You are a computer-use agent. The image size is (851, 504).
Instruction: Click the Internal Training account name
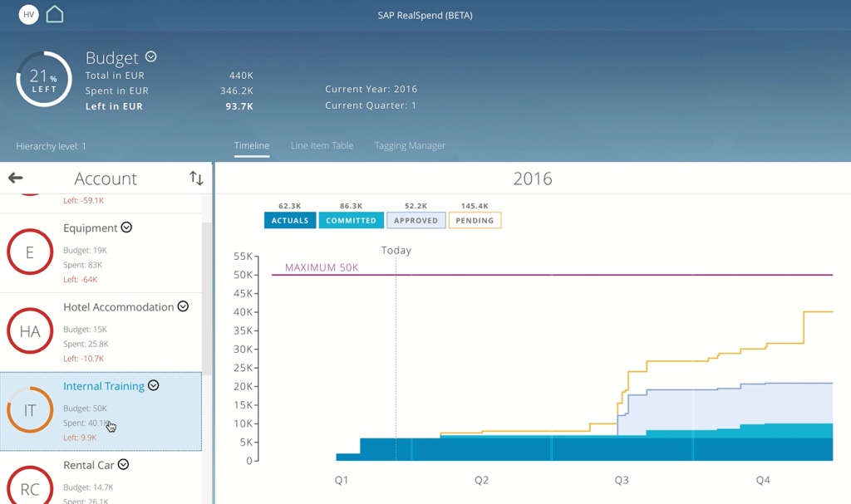tap(107, 385)
